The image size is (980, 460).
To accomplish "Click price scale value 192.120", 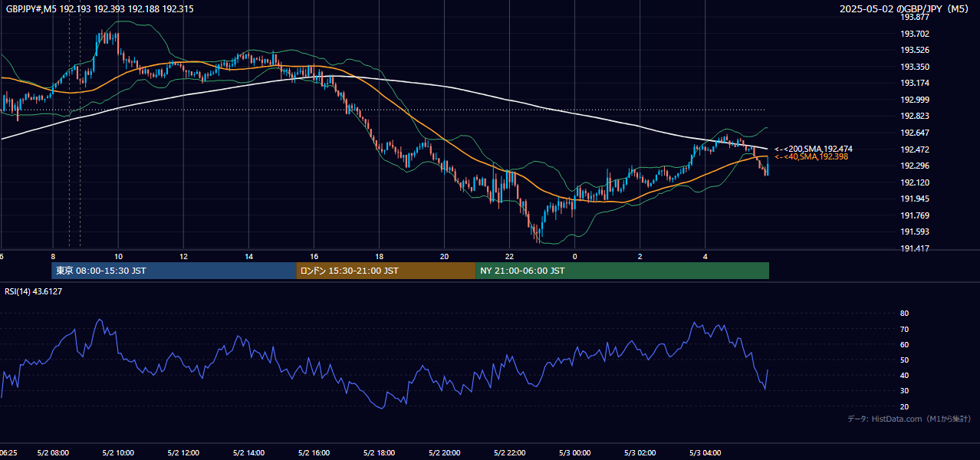I will pos(914,182).
